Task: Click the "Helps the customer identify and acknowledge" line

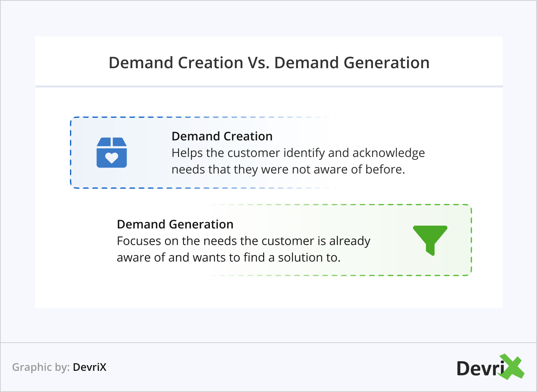Action: 298,153
